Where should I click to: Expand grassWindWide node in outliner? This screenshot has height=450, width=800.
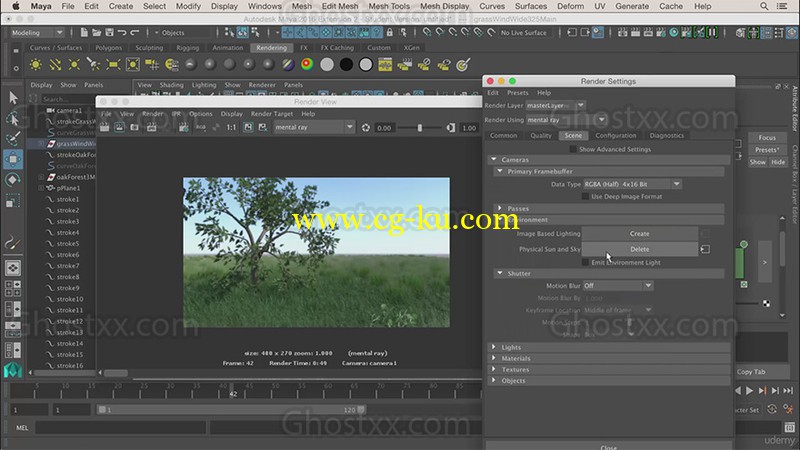[41, 144]
